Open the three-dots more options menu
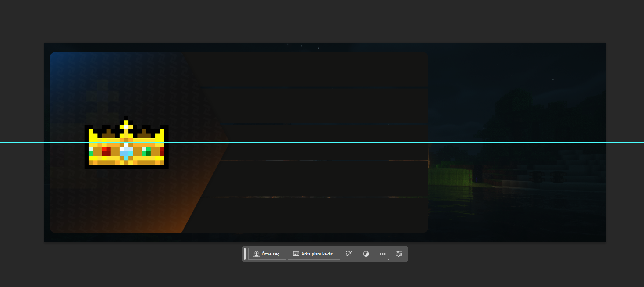Image resolution: width=644 pixels, height=287 pixels. tap(383, 254)
